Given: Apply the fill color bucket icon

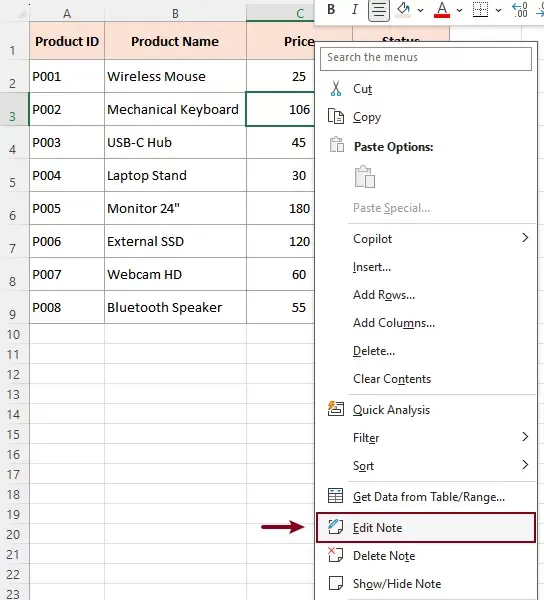Looking at the screenshot, I should pyautogui.click(x=403, y=10).
